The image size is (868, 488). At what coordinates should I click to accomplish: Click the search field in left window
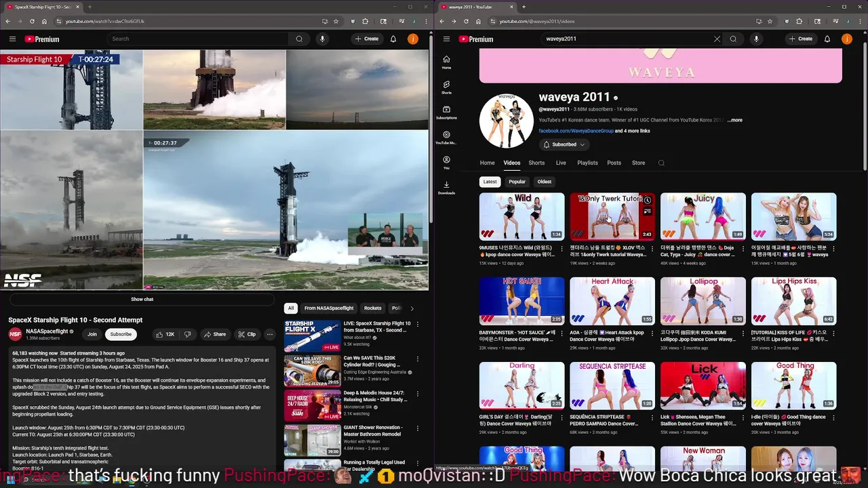[198, 39]
